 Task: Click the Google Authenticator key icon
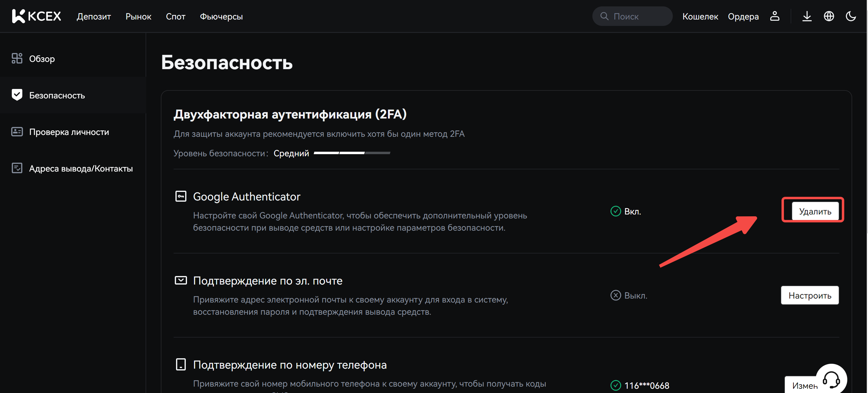(181, 196)
